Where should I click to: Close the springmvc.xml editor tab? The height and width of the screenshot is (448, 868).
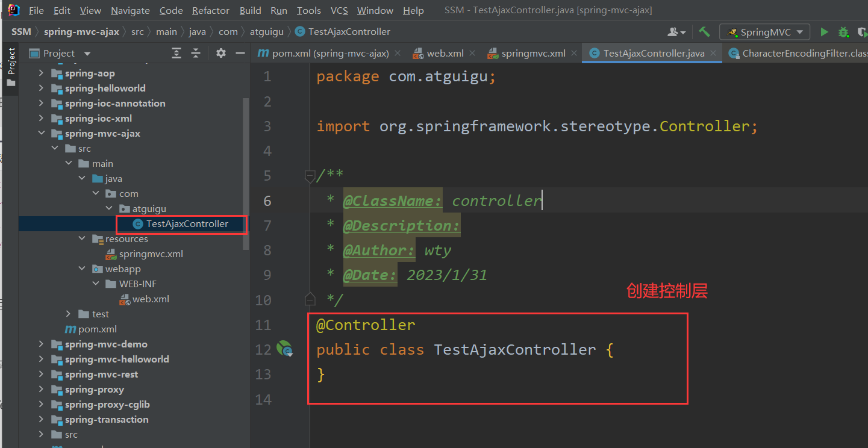coord(573,53)
